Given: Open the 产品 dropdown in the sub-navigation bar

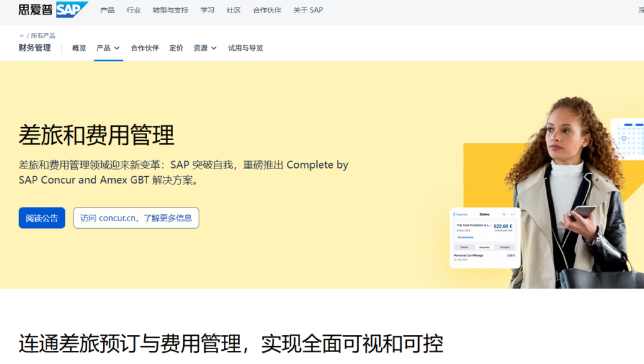Looking at the screenshot, I should click(108, 48).
